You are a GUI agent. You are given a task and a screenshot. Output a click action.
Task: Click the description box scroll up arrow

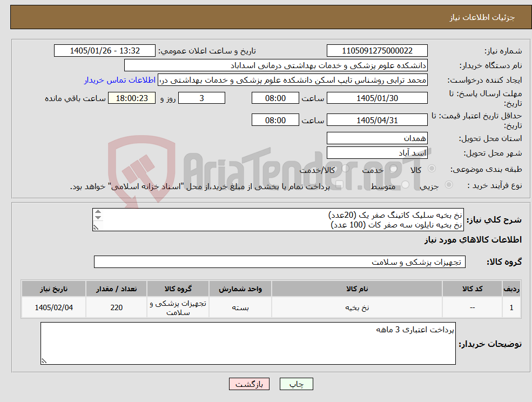98,212
